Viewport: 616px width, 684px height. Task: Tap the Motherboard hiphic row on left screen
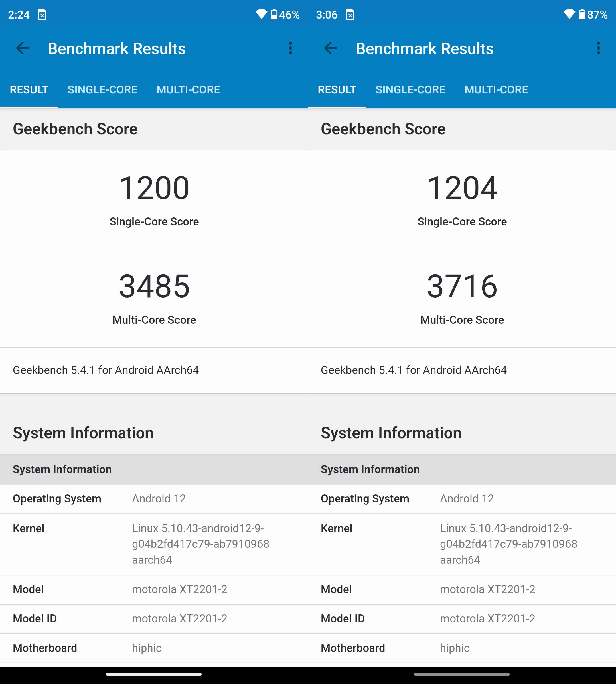click(154, 648)
